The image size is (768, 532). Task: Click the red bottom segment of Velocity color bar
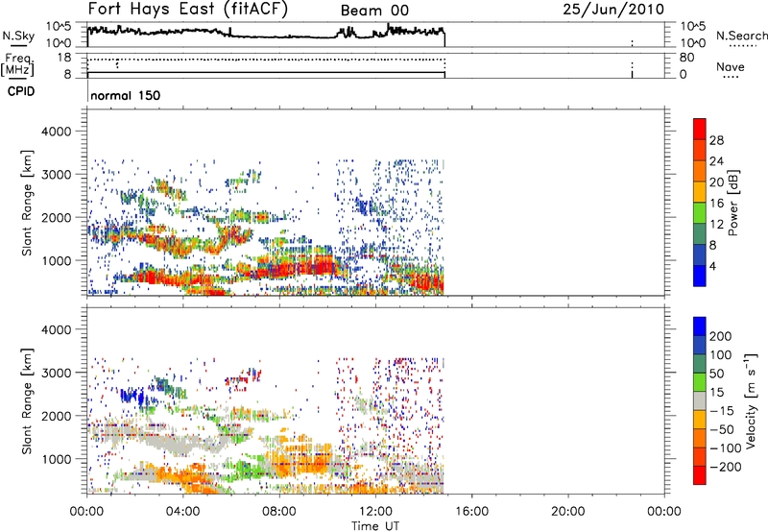[x=700, y=475]
